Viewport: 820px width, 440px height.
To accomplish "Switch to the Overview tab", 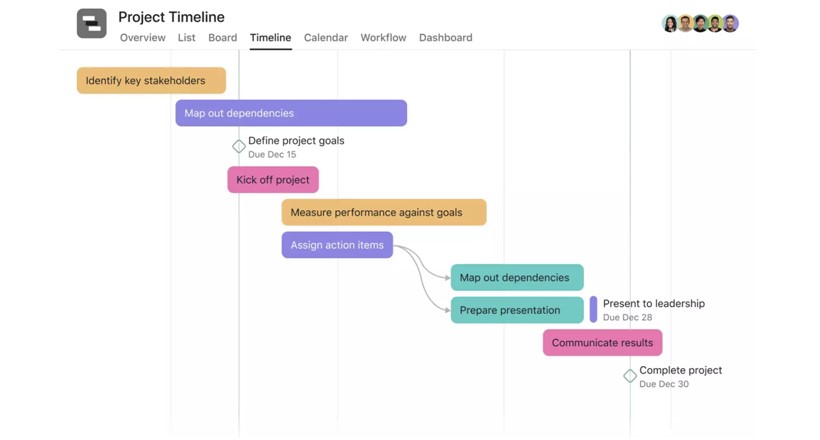I will [x=142, y=38].
